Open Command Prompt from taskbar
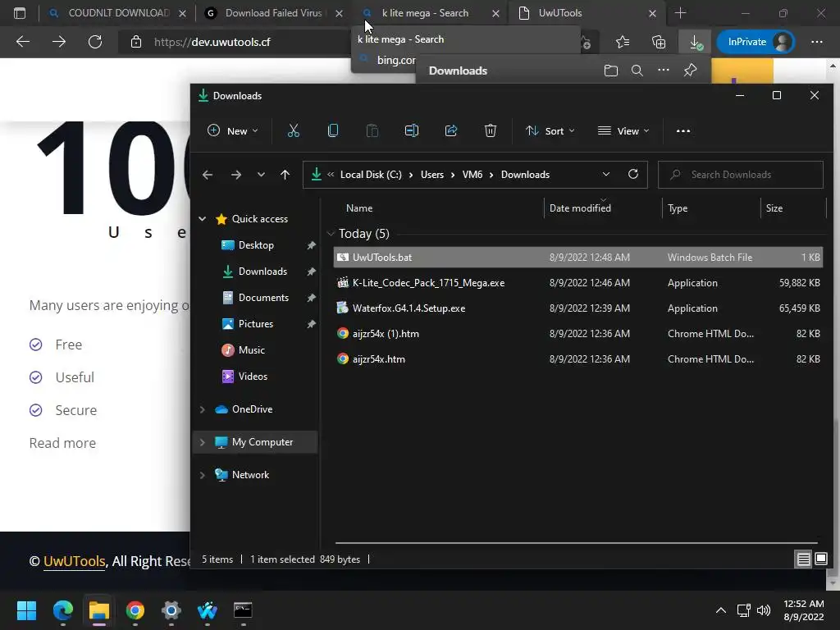This screenshot has height=630, width=840. (x=243, y=610)
